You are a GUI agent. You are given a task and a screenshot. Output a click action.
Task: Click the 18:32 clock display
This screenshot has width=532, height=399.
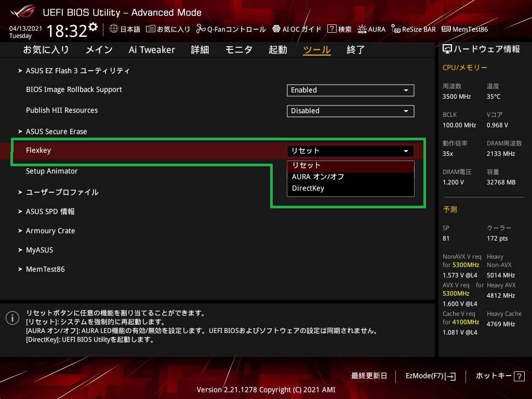coord(67,31)
